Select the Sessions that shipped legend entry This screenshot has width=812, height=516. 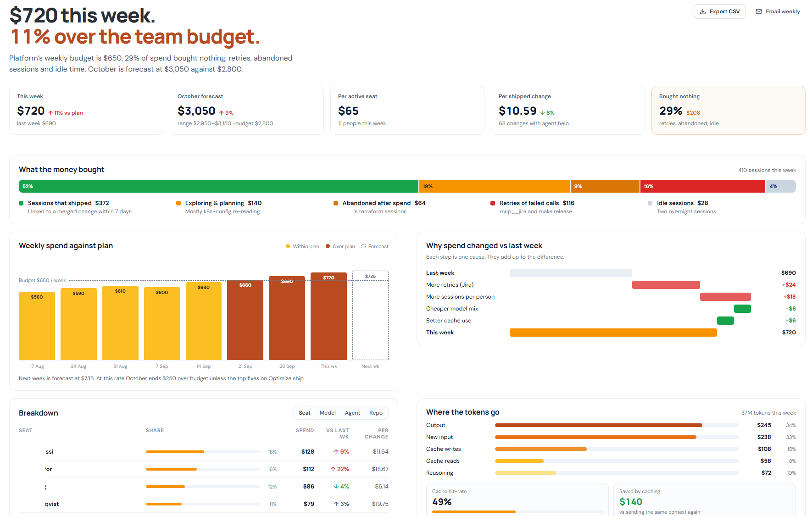[75, 207]
